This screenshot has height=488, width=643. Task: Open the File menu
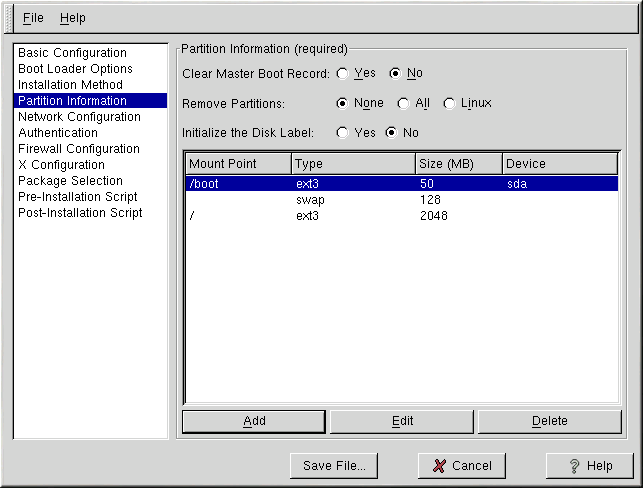tap(33, 18)
